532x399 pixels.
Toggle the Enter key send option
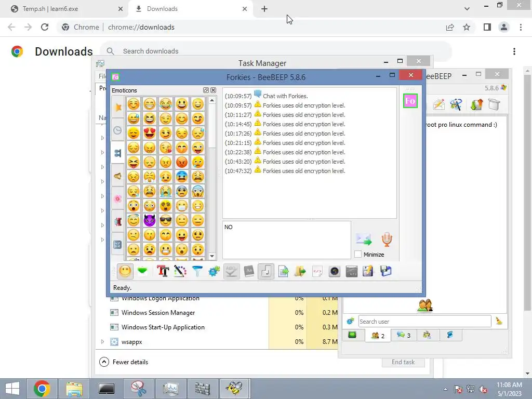click(266, 271)
